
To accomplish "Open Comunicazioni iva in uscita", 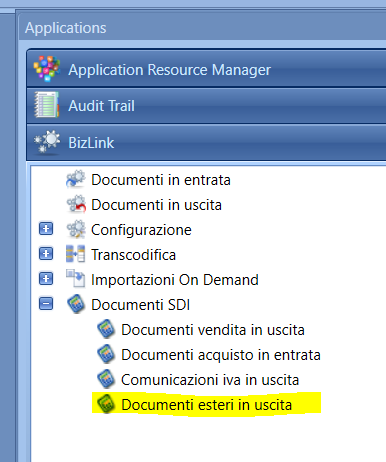I will pyautogui.click(x=210, y=380).
